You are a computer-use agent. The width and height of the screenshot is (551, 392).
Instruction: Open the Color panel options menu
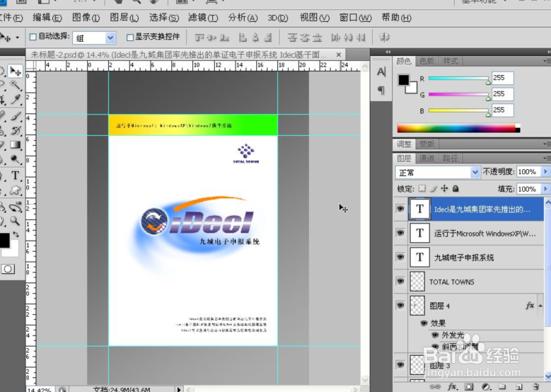(546, 61)
